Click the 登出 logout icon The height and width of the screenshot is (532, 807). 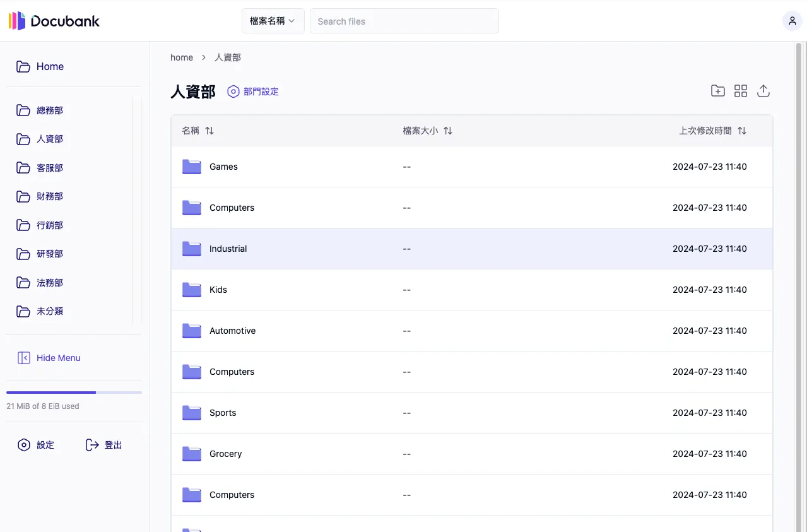coord(92,444)
